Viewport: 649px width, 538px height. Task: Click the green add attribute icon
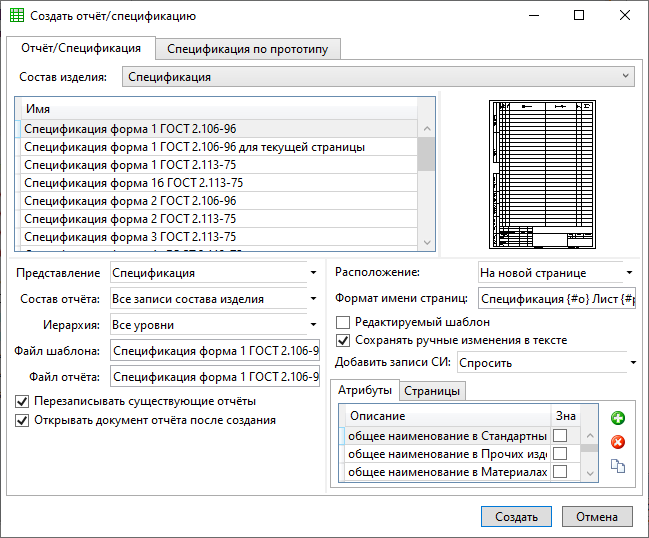tap(618, 418)
